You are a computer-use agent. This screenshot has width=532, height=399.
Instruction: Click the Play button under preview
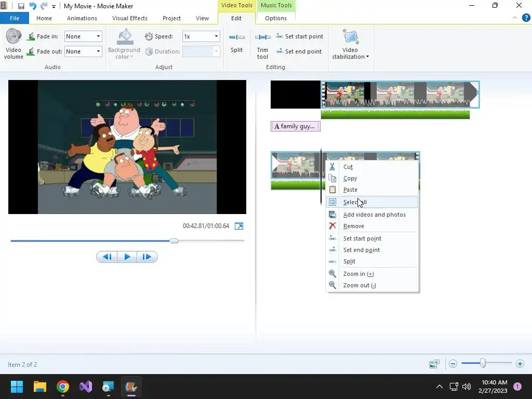[x=127, y=257]
